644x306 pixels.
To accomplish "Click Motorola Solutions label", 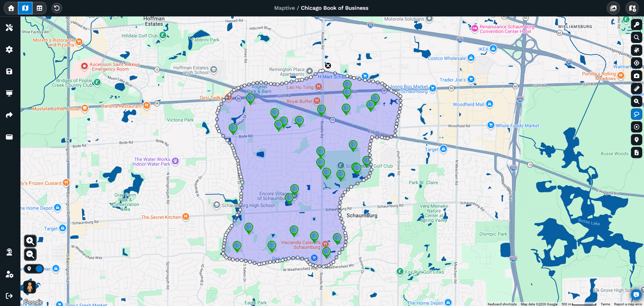I will pos(404,19).
